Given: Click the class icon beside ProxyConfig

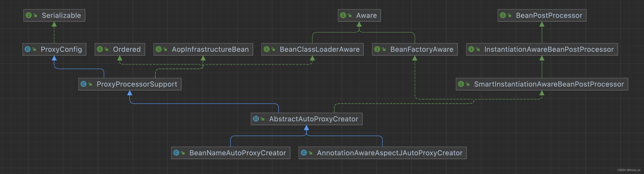Looking at the screenshot, I should pos(28,49).
